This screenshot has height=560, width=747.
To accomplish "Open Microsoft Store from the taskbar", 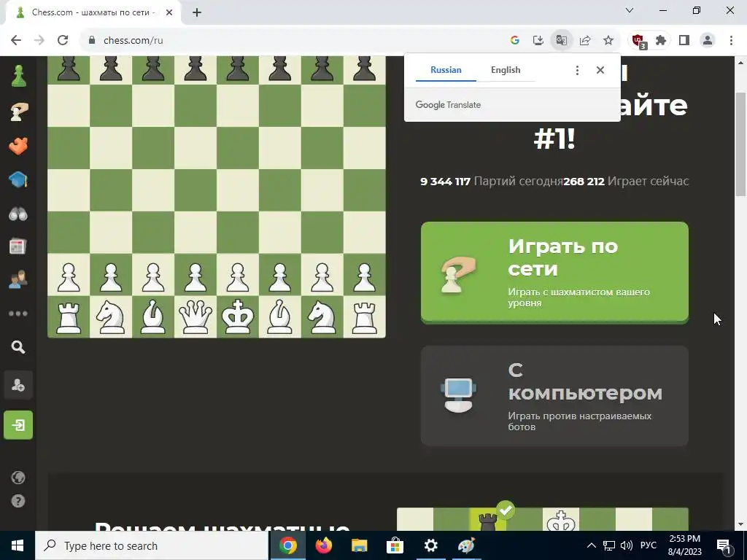I will point(395,545).
